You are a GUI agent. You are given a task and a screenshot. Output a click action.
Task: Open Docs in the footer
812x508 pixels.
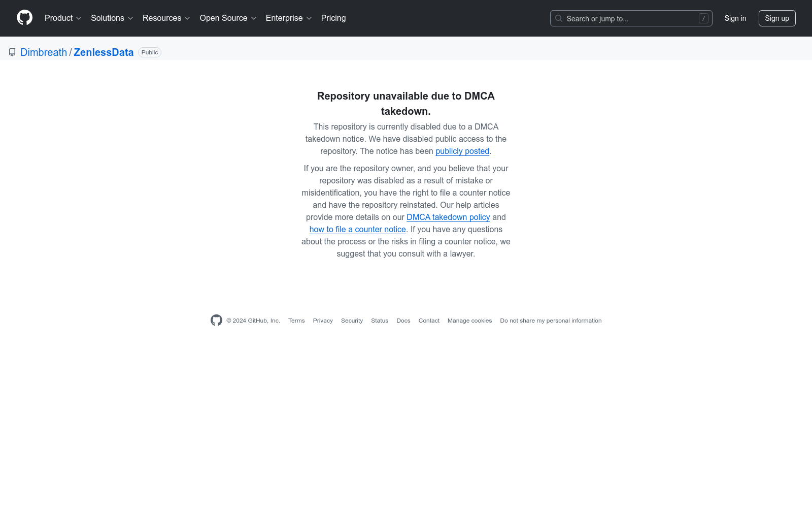(x=403, y=321)
